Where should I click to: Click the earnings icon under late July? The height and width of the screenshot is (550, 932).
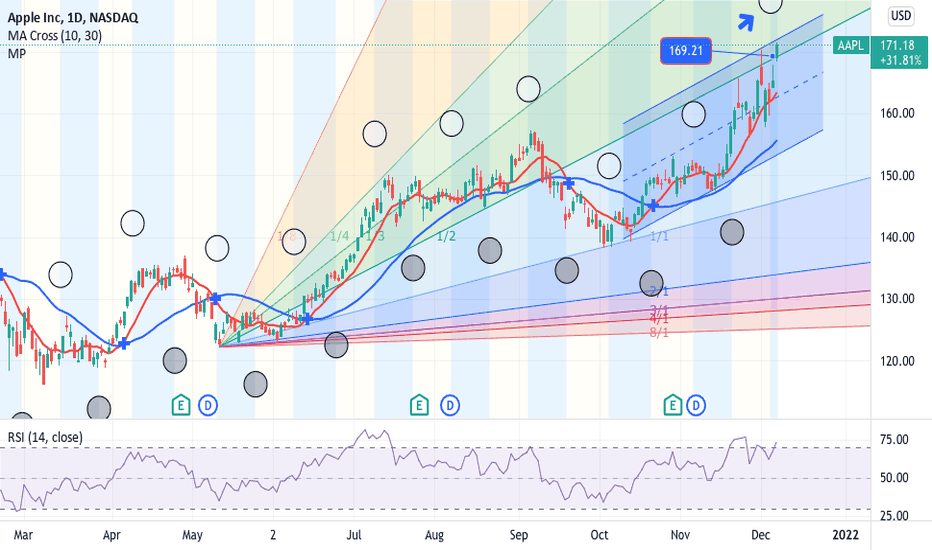coord(419,406)
